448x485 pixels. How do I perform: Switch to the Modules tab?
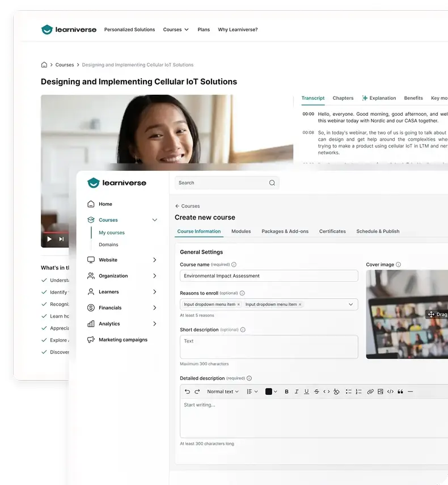pos(241,231)
